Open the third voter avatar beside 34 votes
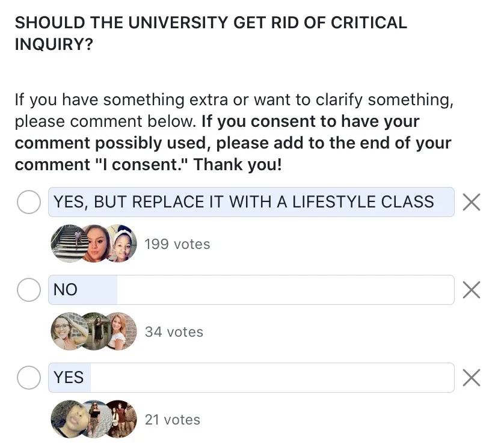This screenshot has width=498, height=448. coord(121,331)
